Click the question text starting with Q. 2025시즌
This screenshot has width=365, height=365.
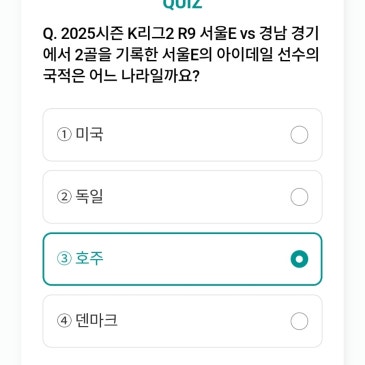click(x=181, y=55)
